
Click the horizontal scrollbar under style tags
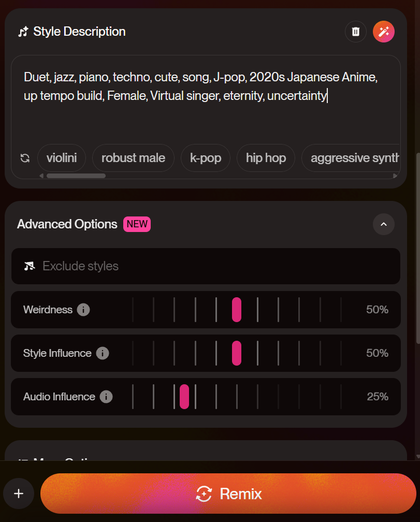76,176
